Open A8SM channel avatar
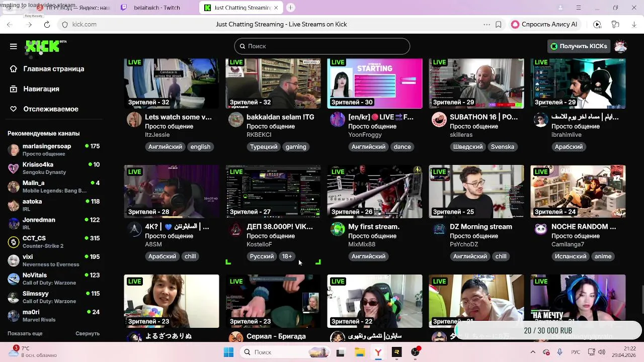Image resolution: width=644 pixels, height=362 pixels. point(134,229)
